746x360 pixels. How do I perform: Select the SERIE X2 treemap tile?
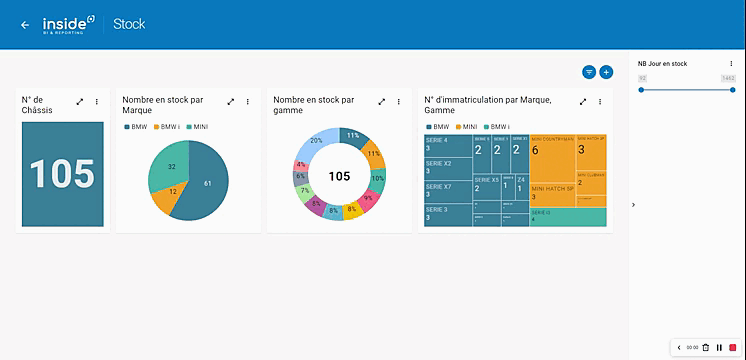click(x=448, y=169)
